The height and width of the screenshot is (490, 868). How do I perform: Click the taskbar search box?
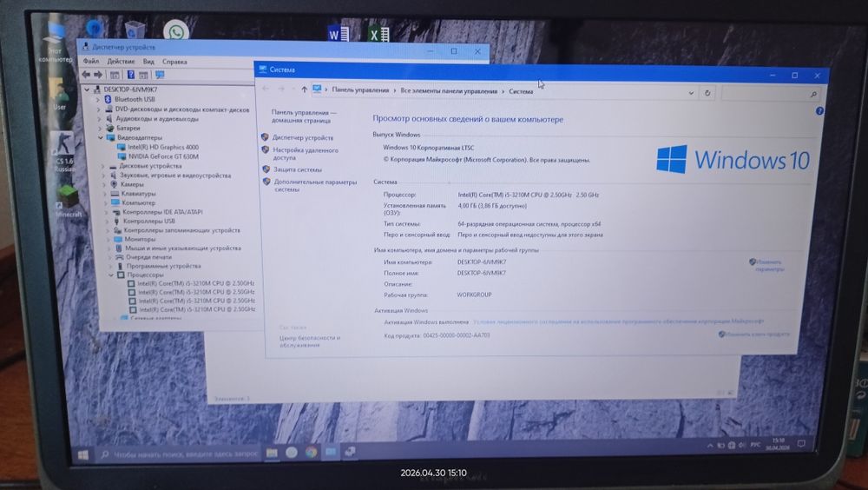pyautogui.click(x=179, y=454)
